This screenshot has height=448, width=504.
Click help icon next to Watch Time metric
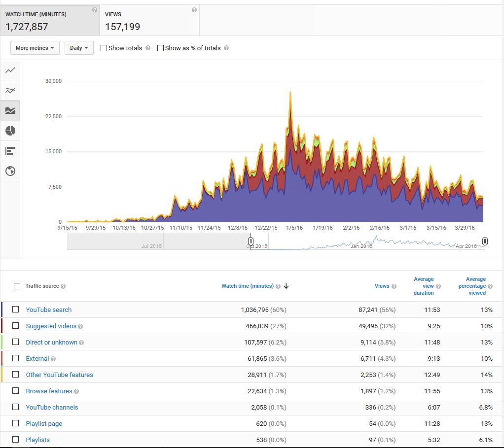pos(94,10)
